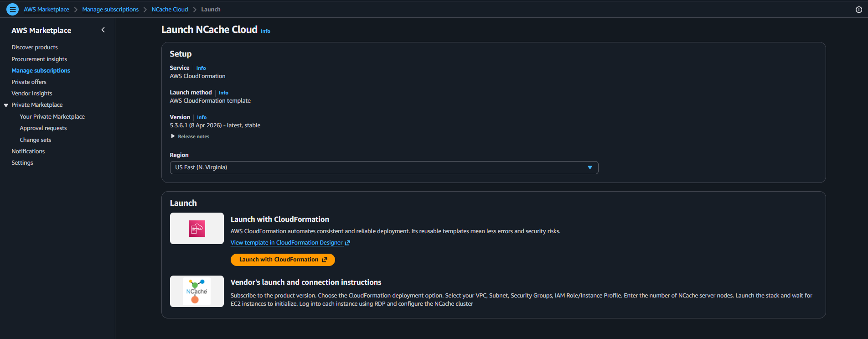This screenshot has height=339, width=868.
Task: Click the info circle icon at top right
Action: pos(859,10)
